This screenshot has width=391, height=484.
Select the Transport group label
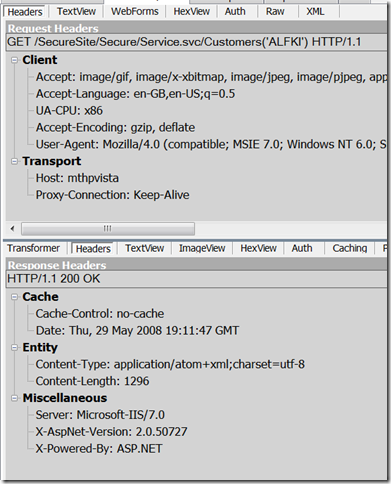[52, 161]
